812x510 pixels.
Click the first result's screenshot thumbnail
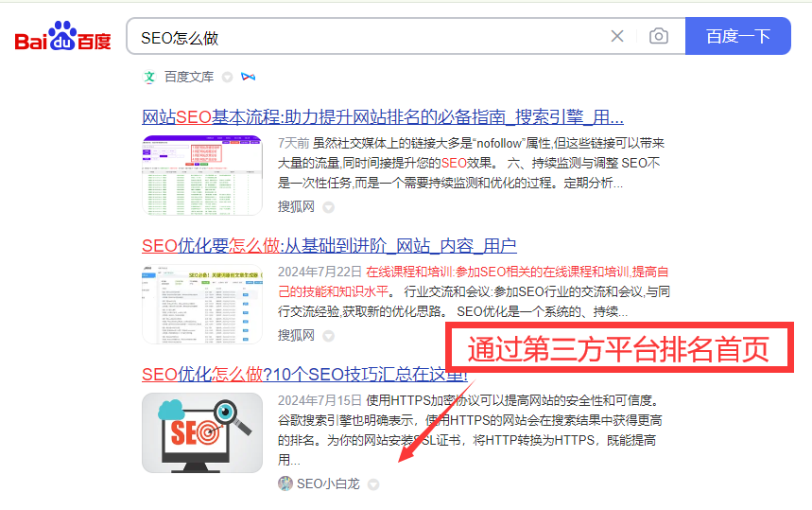(x=201, y=175)
